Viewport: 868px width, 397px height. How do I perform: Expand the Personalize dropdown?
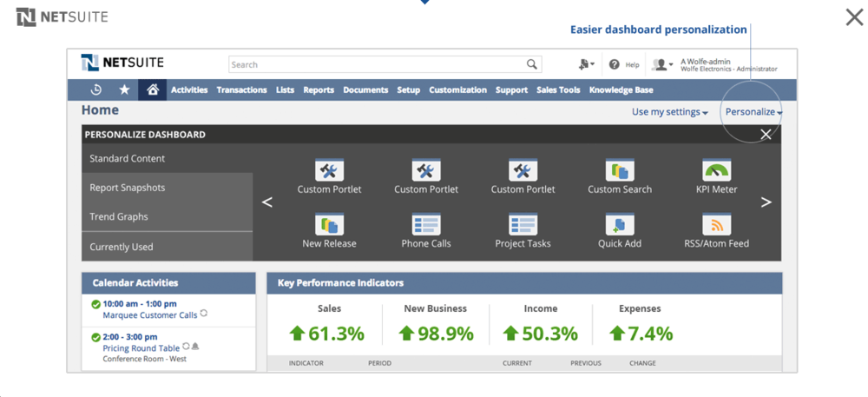coord(753,112)
